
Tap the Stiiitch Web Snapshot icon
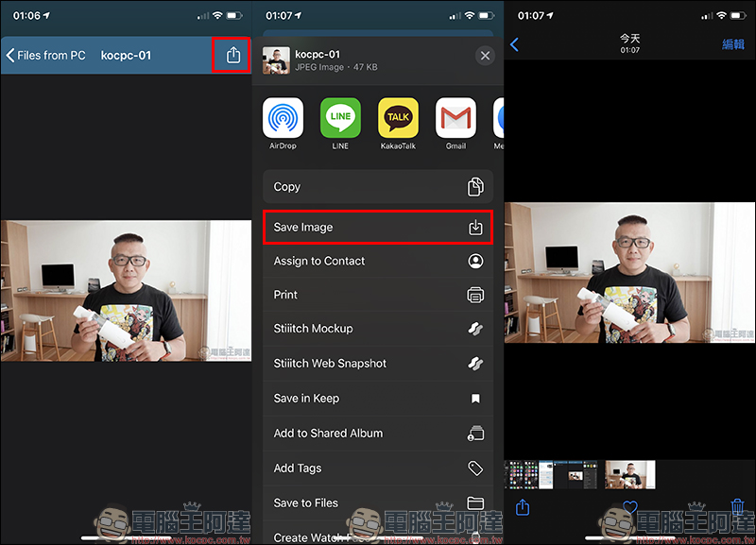coord(475,364)
